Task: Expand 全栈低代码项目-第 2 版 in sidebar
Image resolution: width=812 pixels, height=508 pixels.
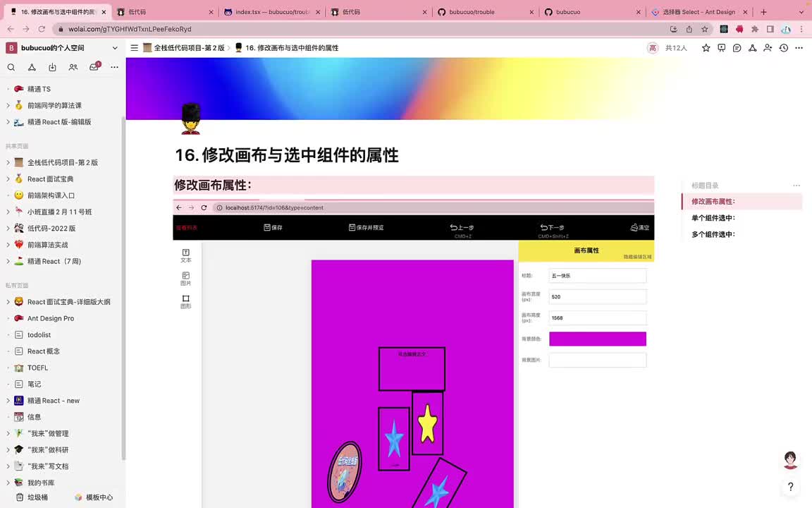Action: tap(8, 162)
